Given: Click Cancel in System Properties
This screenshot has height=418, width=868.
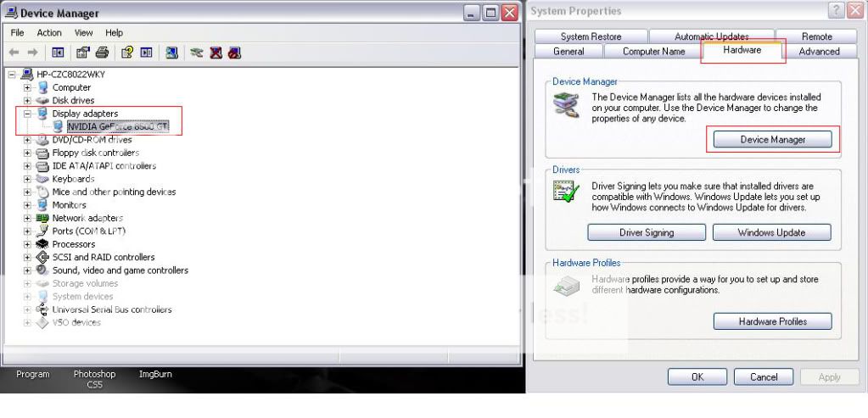Looking at the screenshot, I should coord(764,377).
